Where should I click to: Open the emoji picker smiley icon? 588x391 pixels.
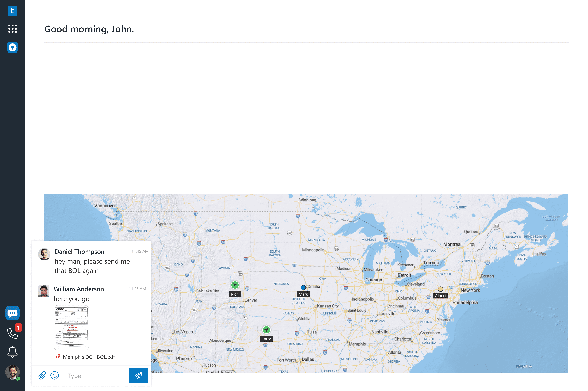pos(54,375)
